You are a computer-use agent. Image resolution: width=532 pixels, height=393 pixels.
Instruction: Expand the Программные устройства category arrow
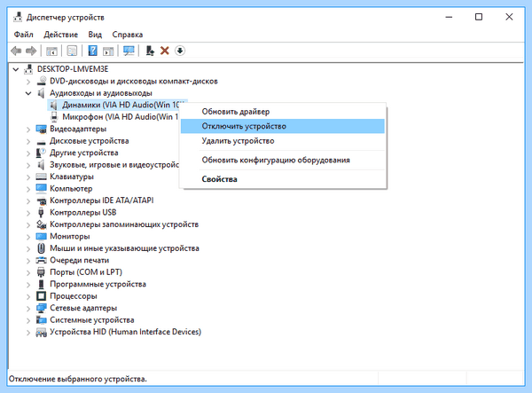pyautogui.click(x=28, y=285)
